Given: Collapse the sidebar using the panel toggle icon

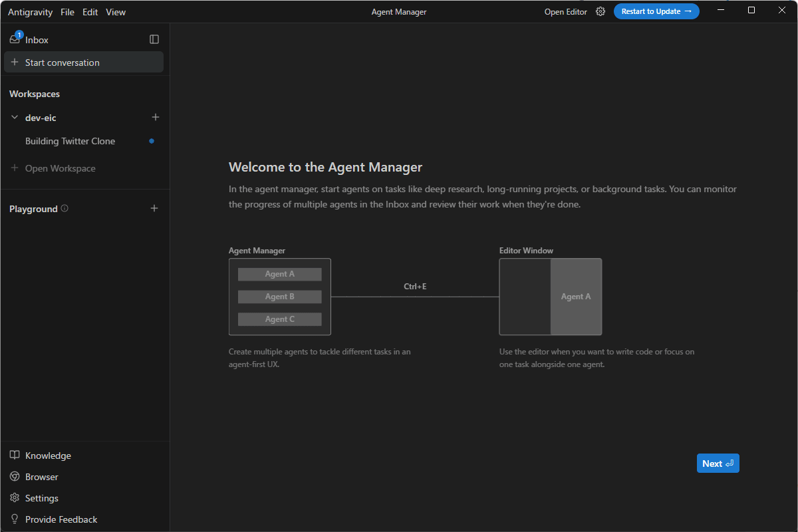Looking at the screenshot, I should pos(154,39).
